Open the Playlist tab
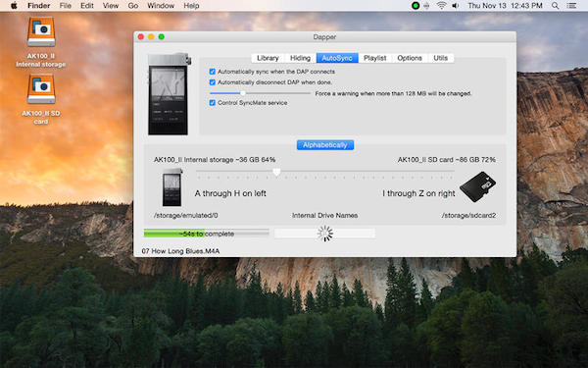This screenshot has width=588, height=368. tap(374, 58)
